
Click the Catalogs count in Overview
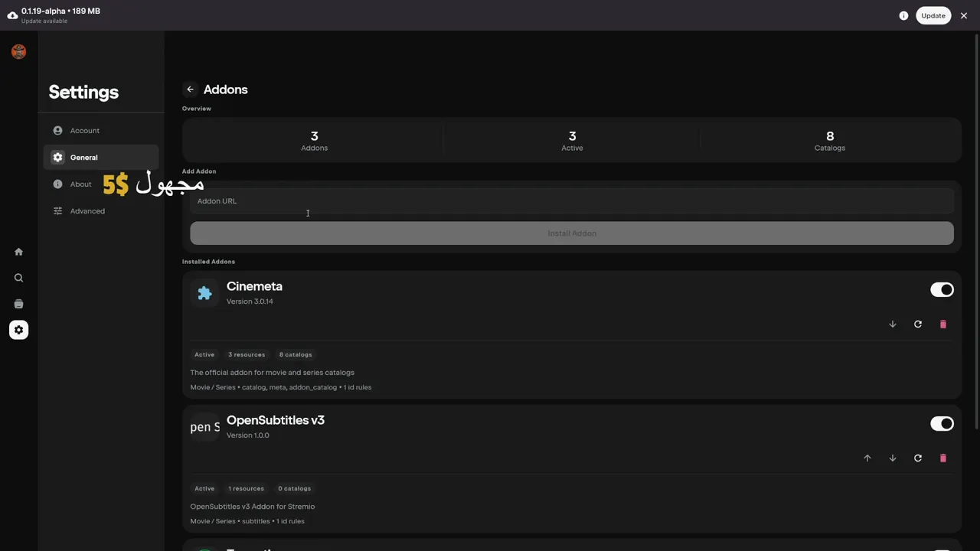(x=830, y=141)
